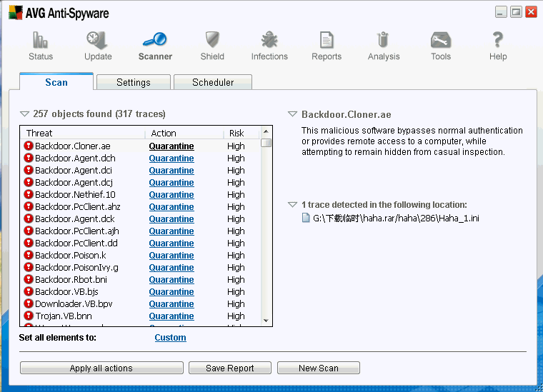The height and width of the screenshot is (392, 543).
Task: Open the Tools toolbox icon
Action: [x=441, y=40]
